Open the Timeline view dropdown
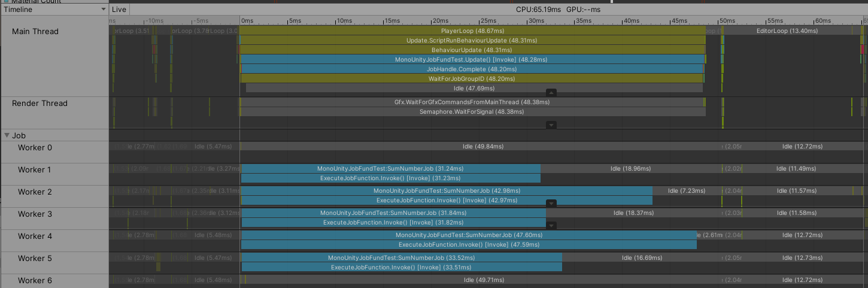This screenshot has height=288, width=868. coord(54,10)
